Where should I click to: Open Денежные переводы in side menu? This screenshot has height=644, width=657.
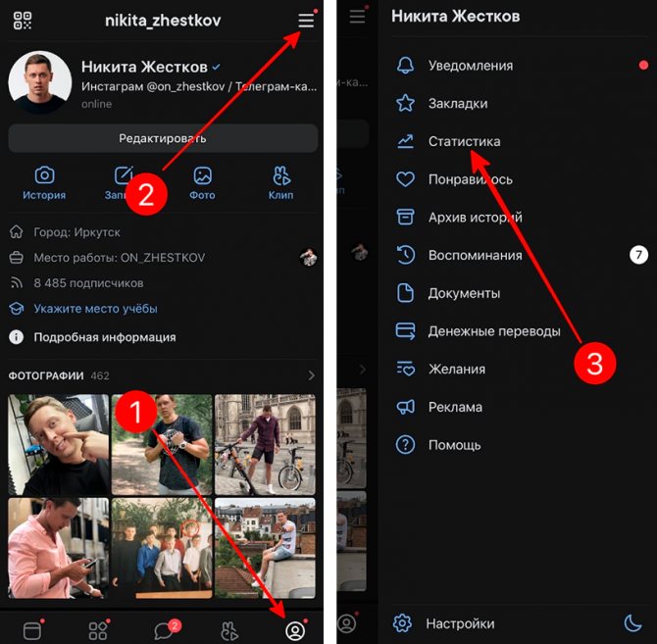[494, 331]
